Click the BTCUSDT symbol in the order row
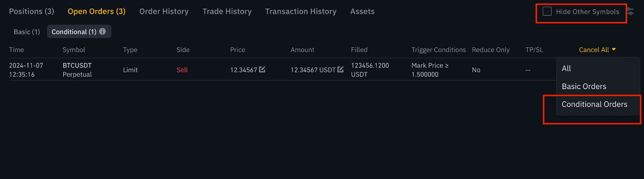 point(77,66)
